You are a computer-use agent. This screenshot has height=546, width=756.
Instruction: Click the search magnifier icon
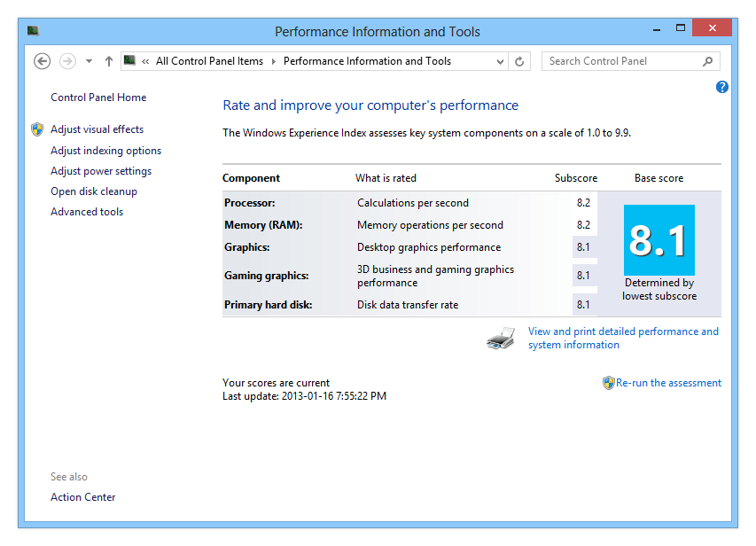708,61
